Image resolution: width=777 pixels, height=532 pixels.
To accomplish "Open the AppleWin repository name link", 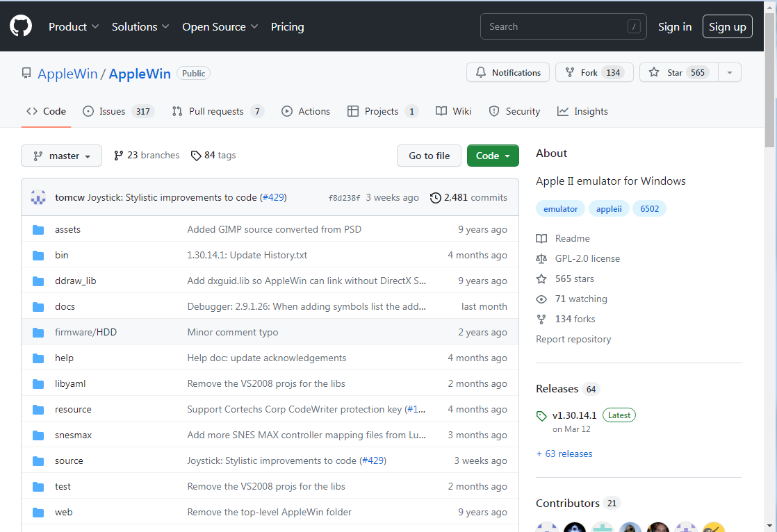I will [x=140, y=74].
